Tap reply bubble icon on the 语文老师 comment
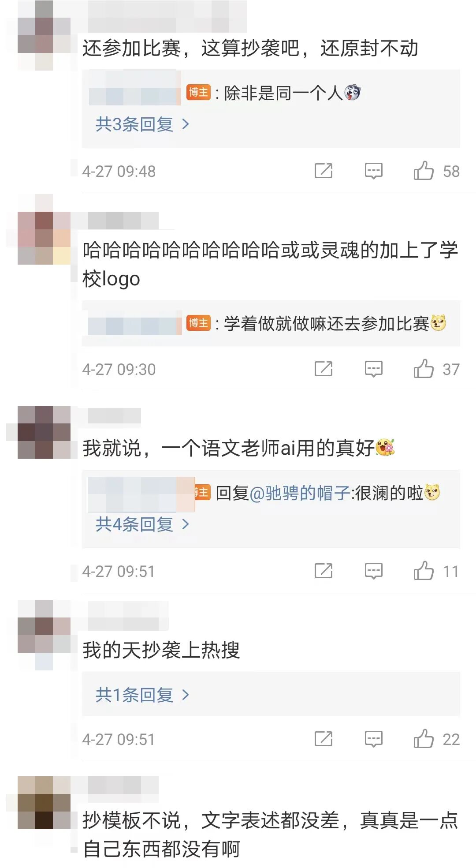 coord(374,571)
